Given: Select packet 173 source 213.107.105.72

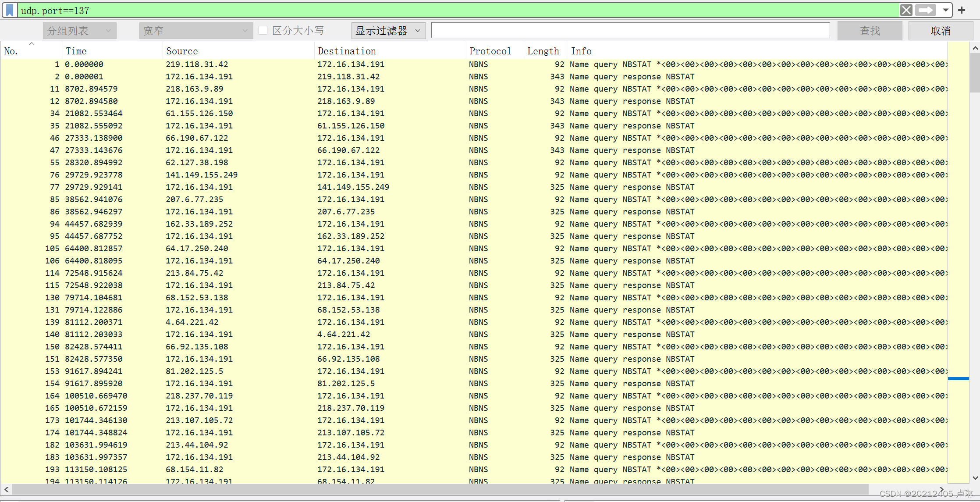Looking at the screenshot, I should (474, 420).
